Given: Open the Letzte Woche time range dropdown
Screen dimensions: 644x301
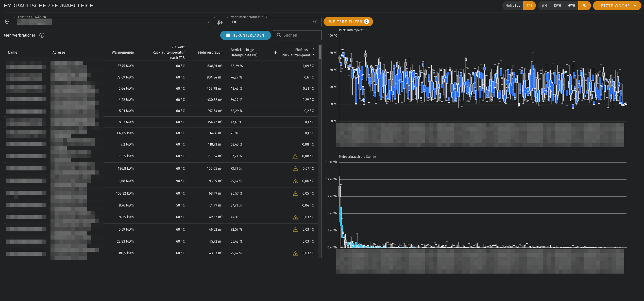Looking at the screenshot, I should (x=617, y=6).
